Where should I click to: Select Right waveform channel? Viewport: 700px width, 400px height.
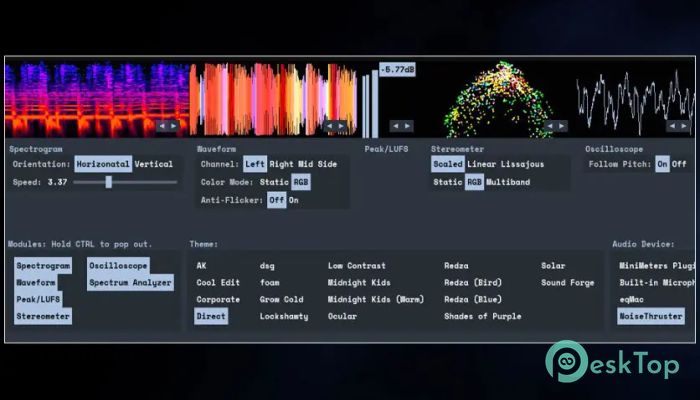tap(281, 164)
